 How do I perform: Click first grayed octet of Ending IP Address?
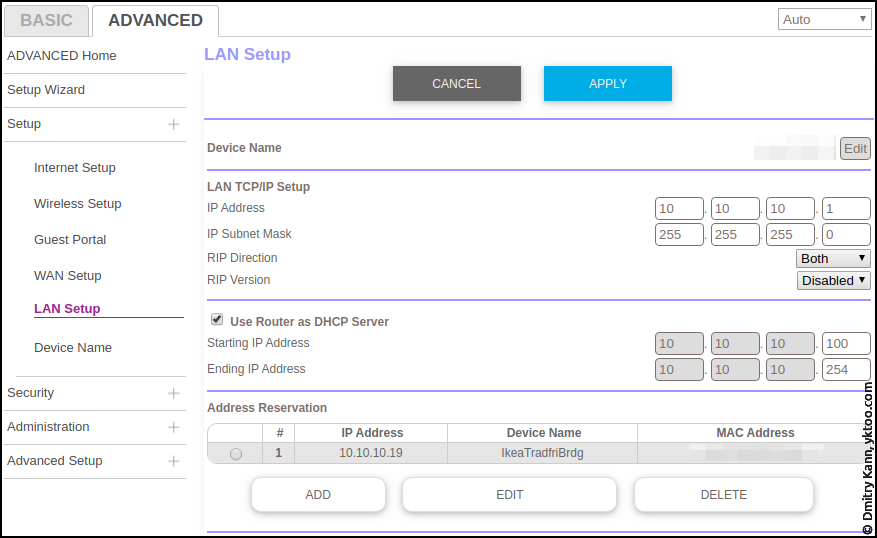click(679, 370)
